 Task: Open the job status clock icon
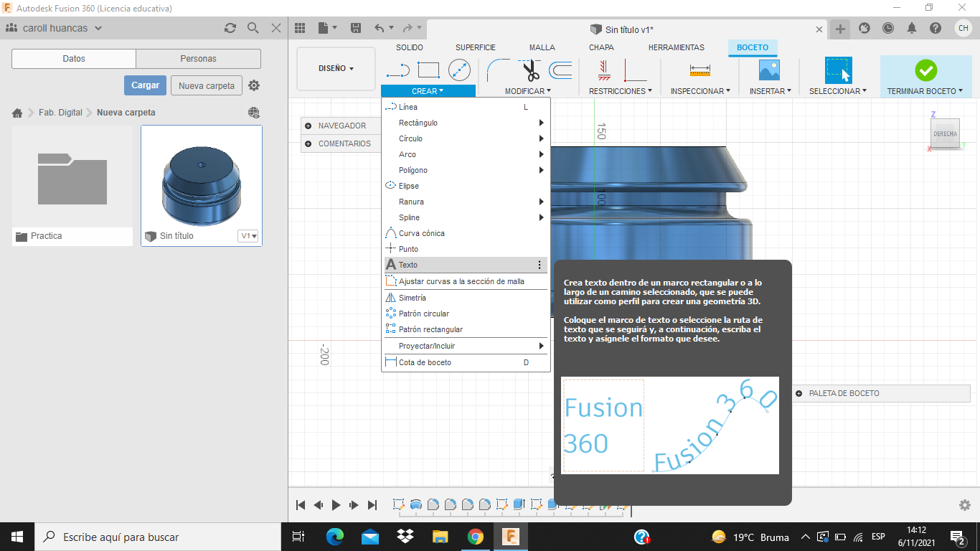[888, 28]
